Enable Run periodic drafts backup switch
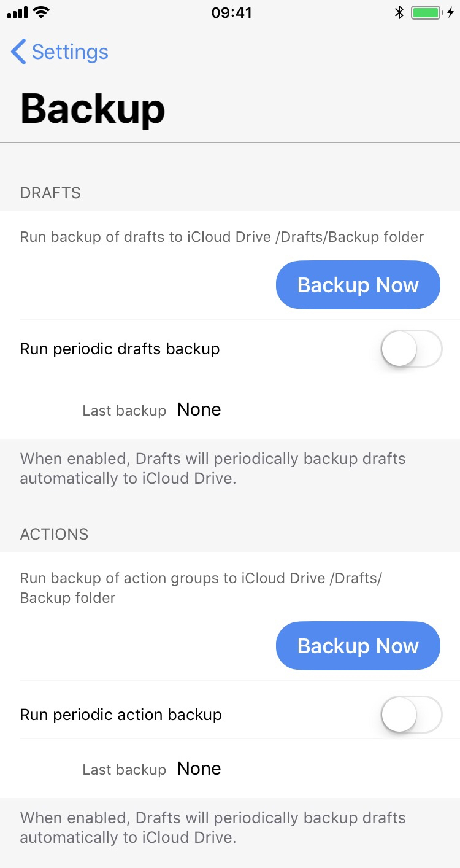The width and height of the screenshot is (460, 868). tap(411, 349)
